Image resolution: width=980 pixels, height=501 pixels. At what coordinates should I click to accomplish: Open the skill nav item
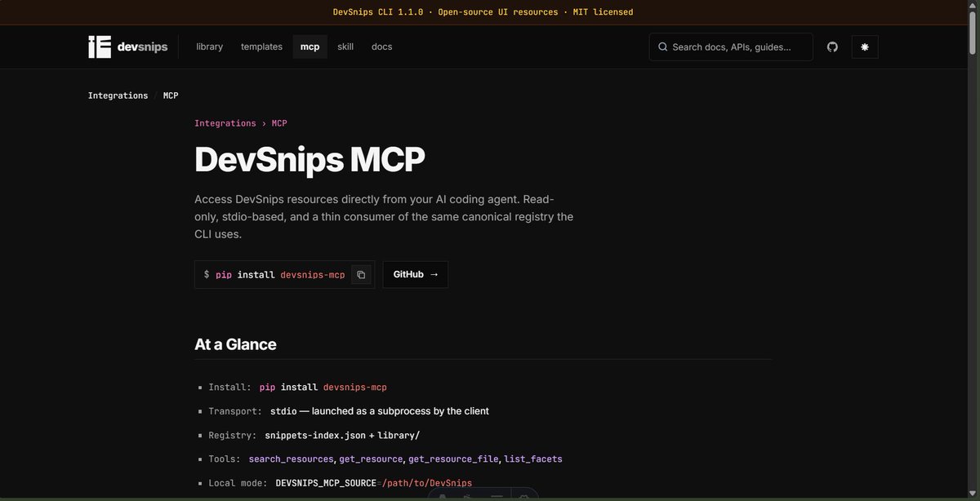click(345, 47)
